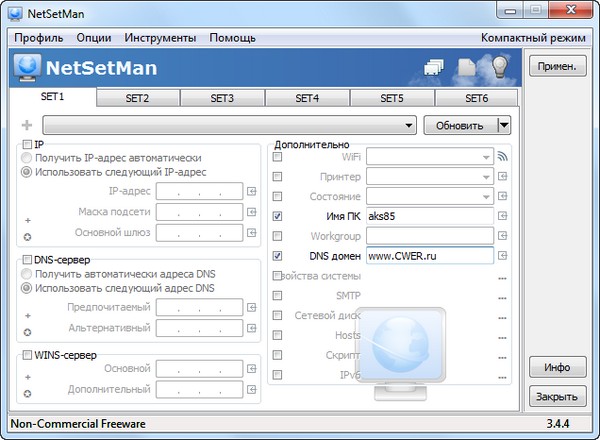Add extra DNS server plus icon

click(28, 316)
